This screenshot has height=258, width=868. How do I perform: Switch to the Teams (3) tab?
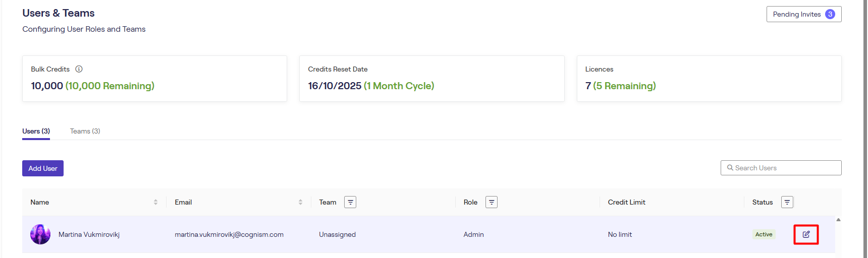pos(85,131)
